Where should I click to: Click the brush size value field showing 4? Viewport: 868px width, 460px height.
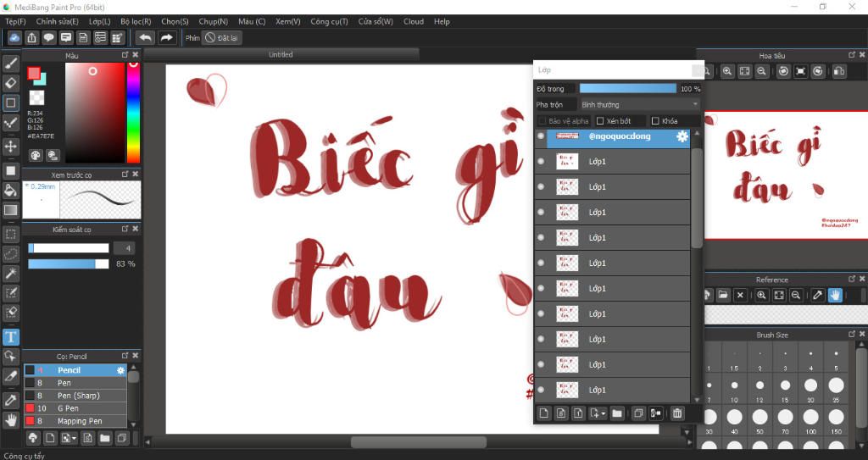[x=125, y=248]
